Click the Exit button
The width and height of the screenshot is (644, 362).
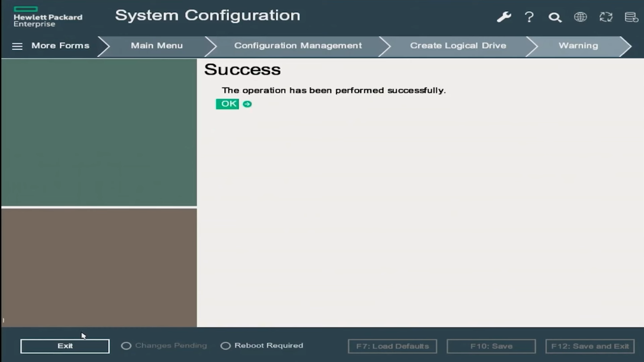click(x=65, y=346)
